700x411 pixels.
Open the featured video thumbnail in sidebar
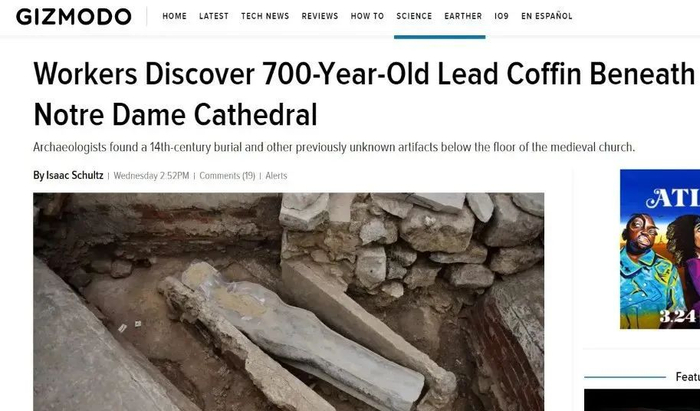(x=642, y=400)
